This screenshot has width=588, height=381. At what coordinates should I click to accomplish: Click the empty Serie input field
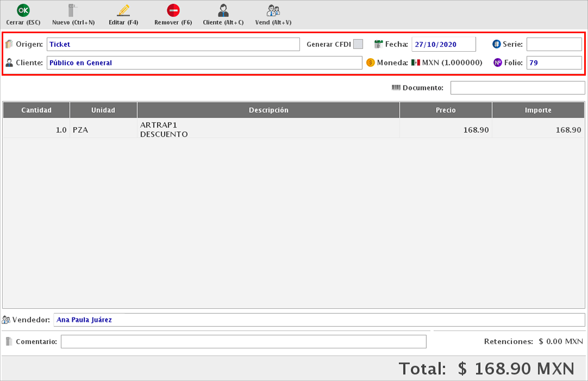[x=554, y=44]
